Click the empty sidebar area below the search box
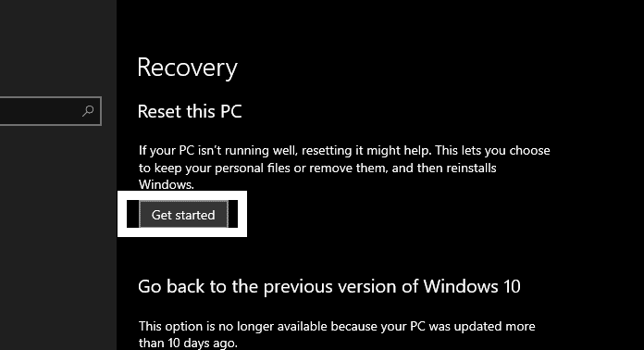Screen dimensions: 644x350 (x=57, y=238)
